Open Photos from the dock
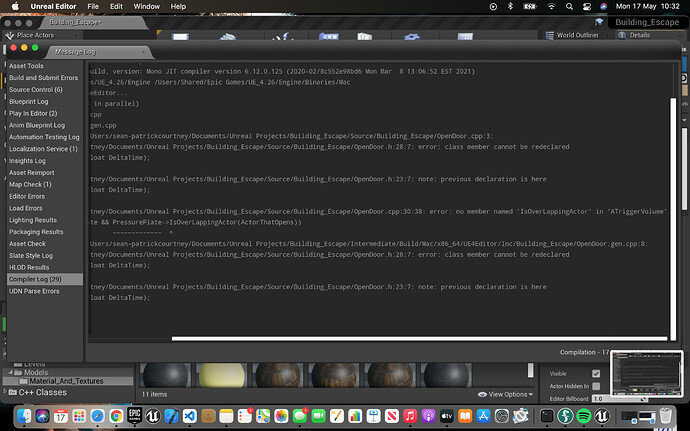The width and height of the screenshot is (690, 431). 281,416
